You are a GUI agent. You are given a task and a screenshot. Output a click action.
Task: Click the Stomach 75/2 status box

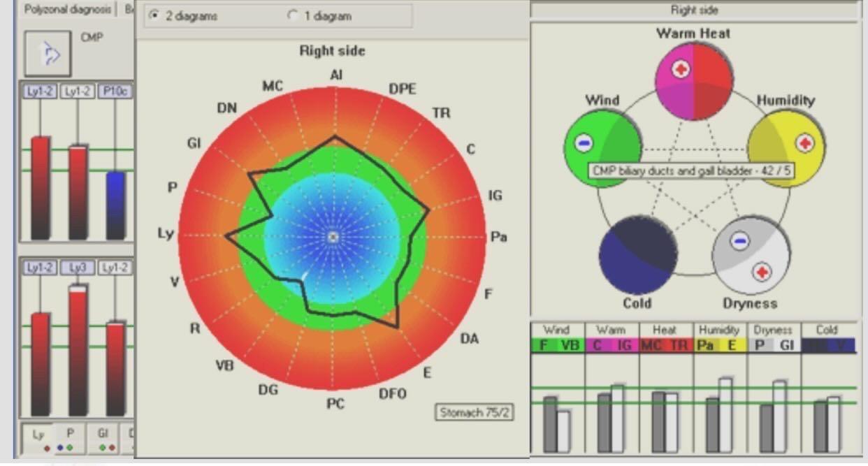(x=474, y=412)
